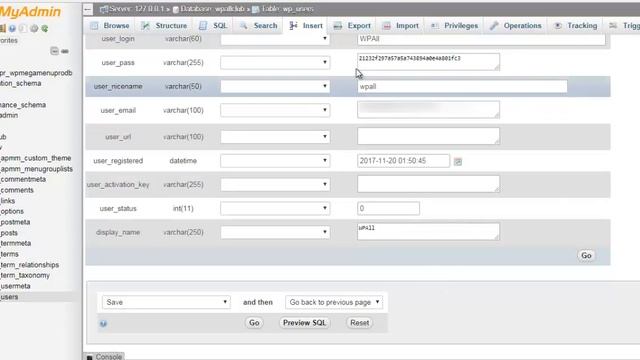Image resolution: width=640 pixels, height=360 pixels.
Task: Click the Import tab icon
Action: [x=386, y=26]
